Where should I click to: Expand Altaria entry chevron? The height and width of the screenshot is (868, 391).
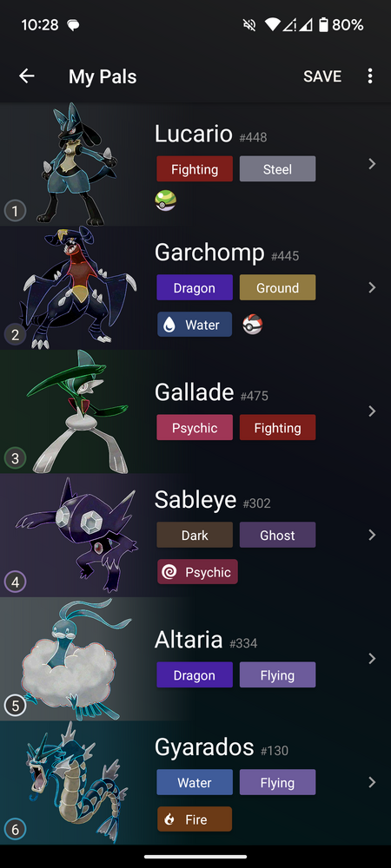pos(372,659)
